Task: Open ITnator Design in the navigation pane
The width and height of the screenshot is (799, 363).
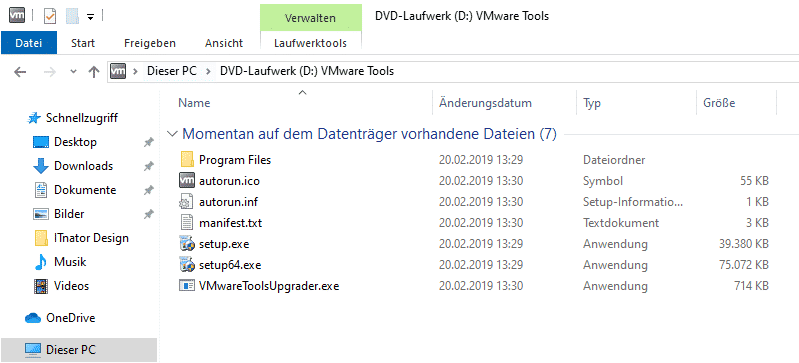Action: tap(91, 238)
